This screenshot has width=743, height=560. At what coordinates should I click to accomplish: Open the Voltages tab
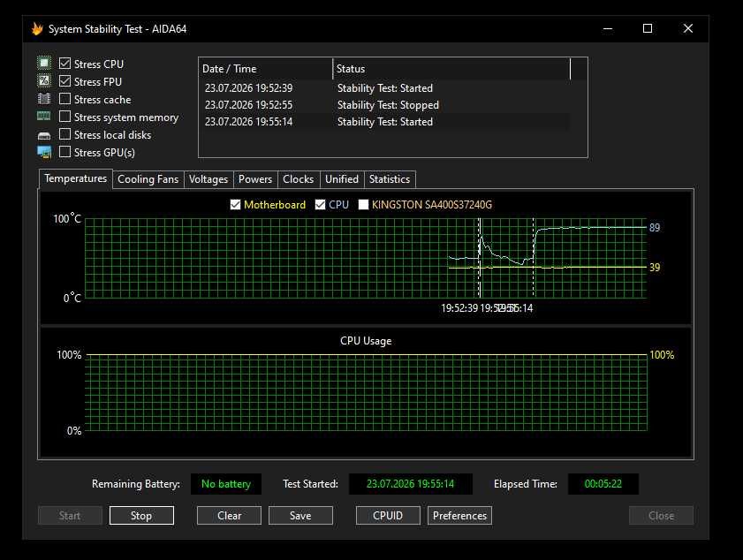click(x=208, y=179)
